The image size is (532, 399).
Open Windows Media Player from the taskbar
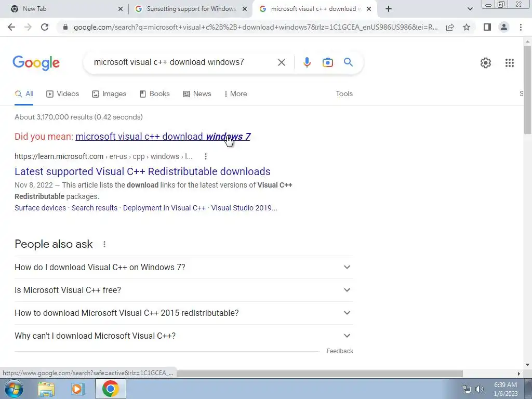(x=77, y=389)
